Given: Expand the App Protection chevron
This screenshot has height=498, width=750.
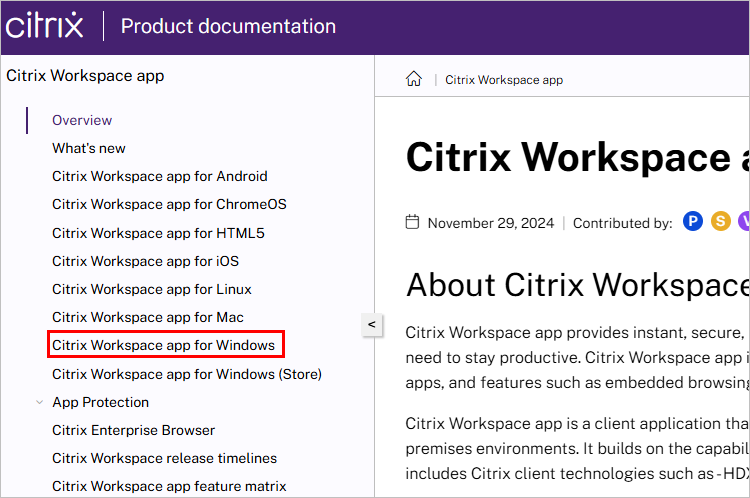Looking at the screenshot, I should point(40,402).
